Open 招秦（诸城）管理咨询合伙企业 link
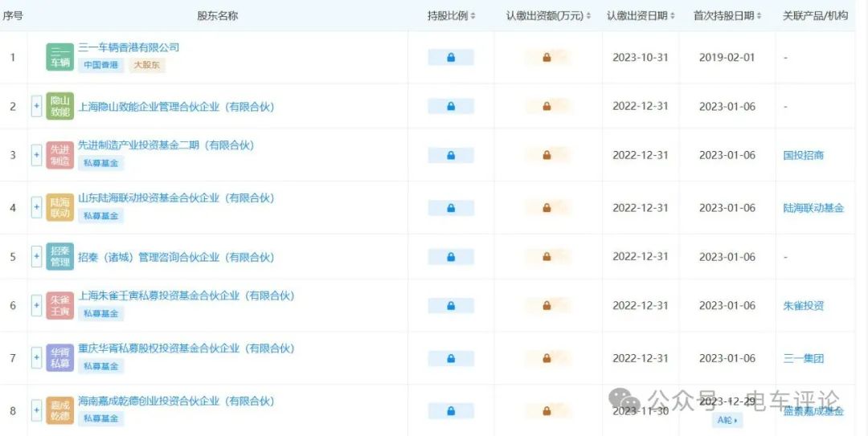868x436 pixels. pyautogui.click(x=176, y=257)
